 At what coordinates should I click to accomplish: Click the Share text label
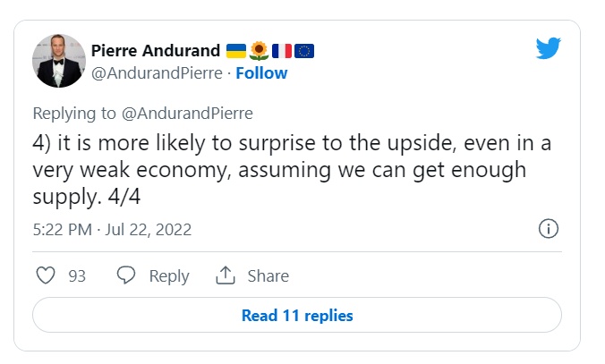click(x=268, y=275)
